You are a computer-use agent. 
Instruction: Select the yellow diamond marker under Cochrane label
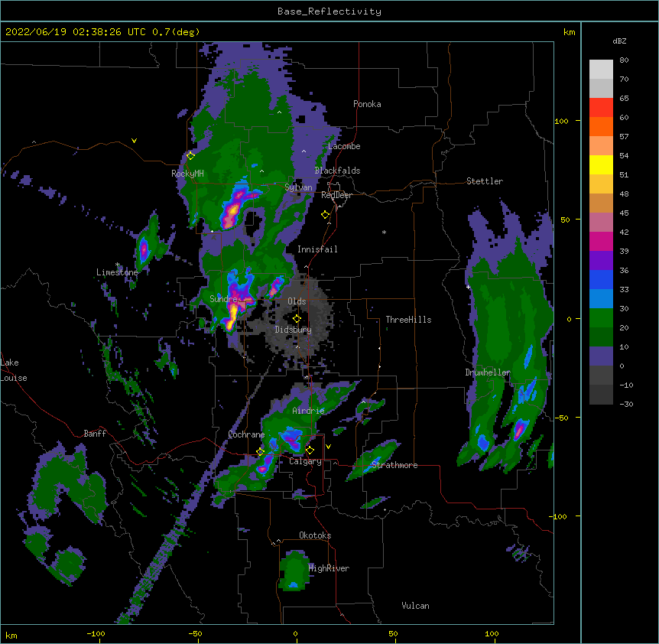[x=260, y=451]
